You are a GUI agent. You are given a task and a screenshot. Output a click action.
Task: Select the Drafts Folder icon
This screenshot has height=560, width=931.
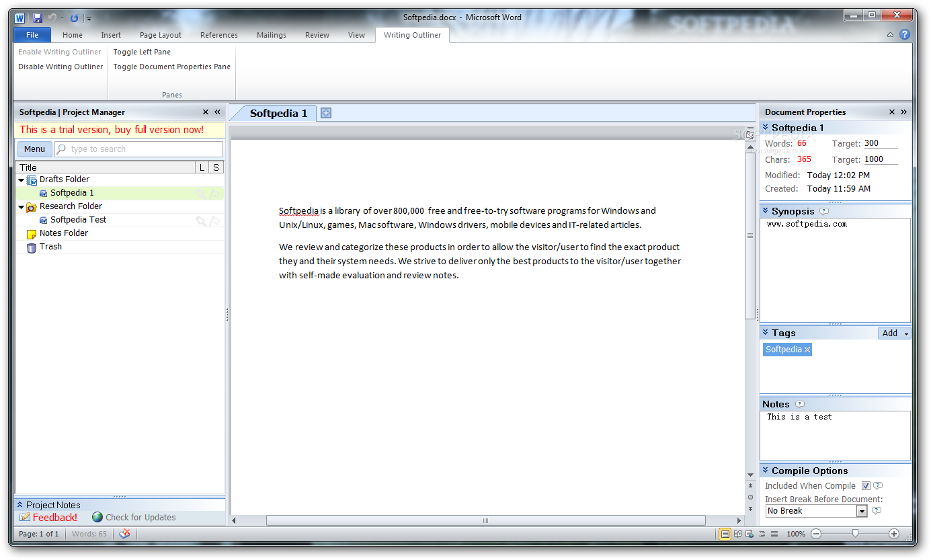click(32, 179)
